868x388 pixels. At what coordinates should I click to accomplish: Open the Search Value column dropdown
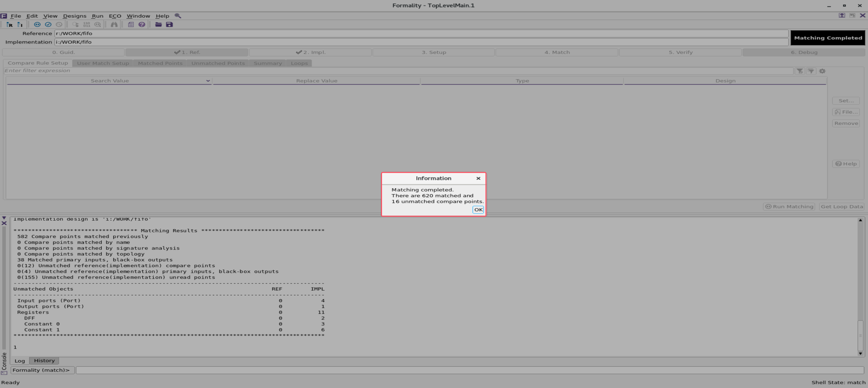[208, 81]
